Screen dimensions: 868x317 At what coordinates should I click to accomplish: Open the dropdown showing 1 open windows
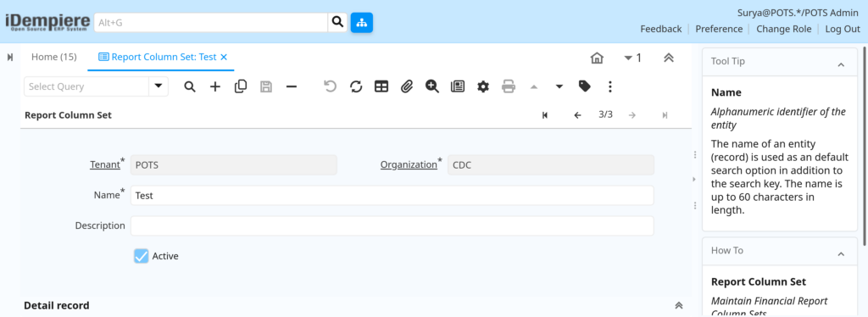pyautogui.click(x=632, y=58)
